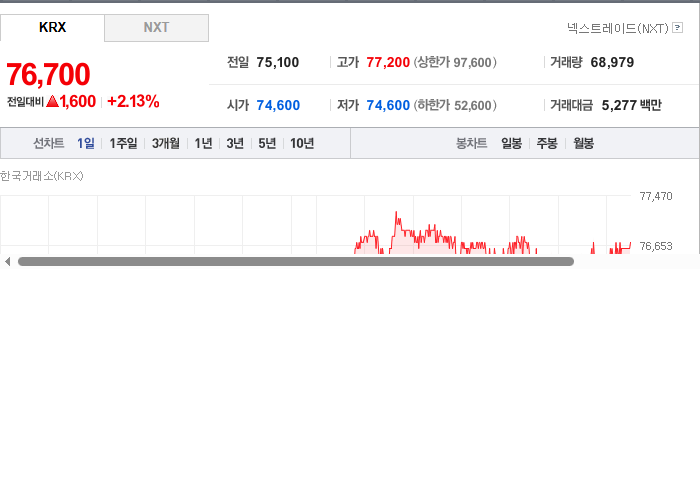The width and height of the screenshot is (700, 490).
Task: Click the chart axis label 76,653
Action: (x=656, y=246)
